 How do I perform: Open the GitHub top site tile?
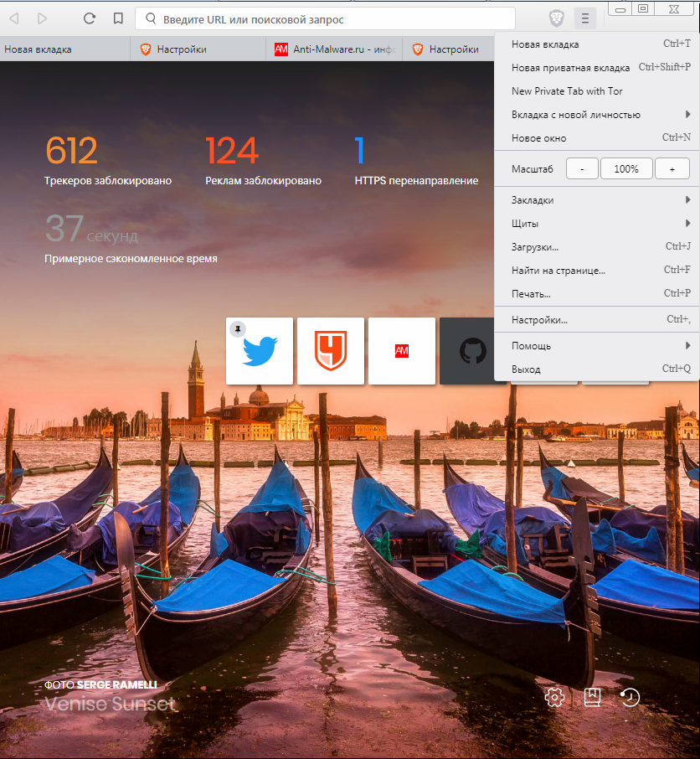pos(467,351)
